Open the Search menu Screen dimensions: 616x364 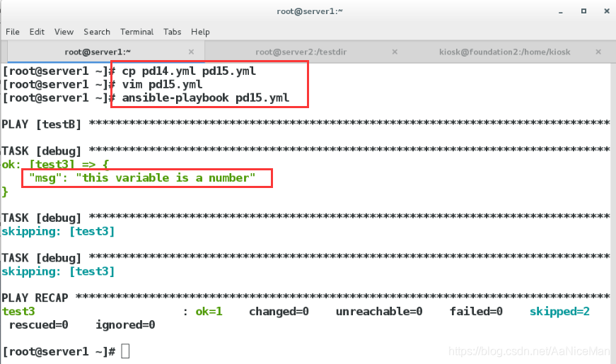(97, 32)
